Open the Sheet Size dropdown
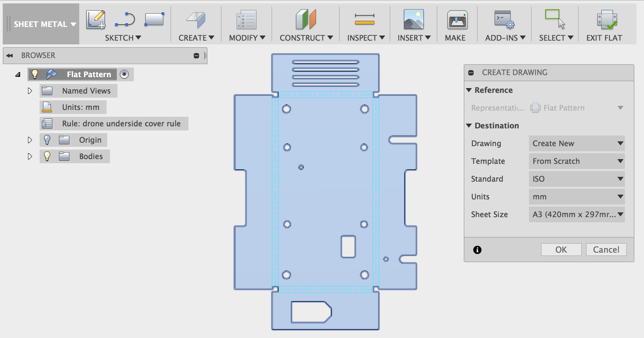 pos(577,214)
